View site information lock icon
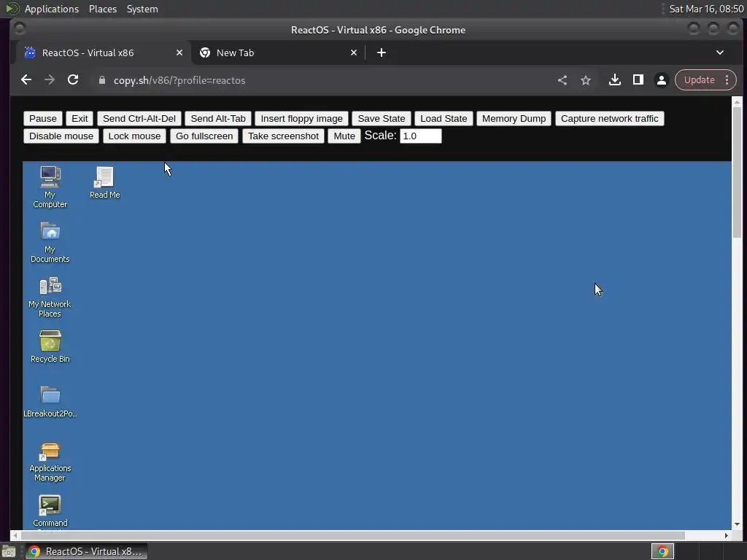 click(x=102, y=80)
